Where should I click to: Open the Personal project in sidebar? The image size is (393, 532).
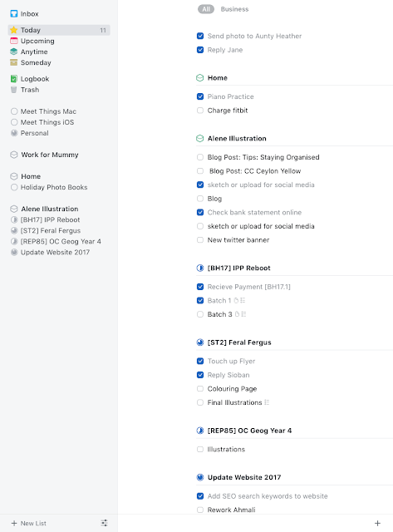pos(35,133)
